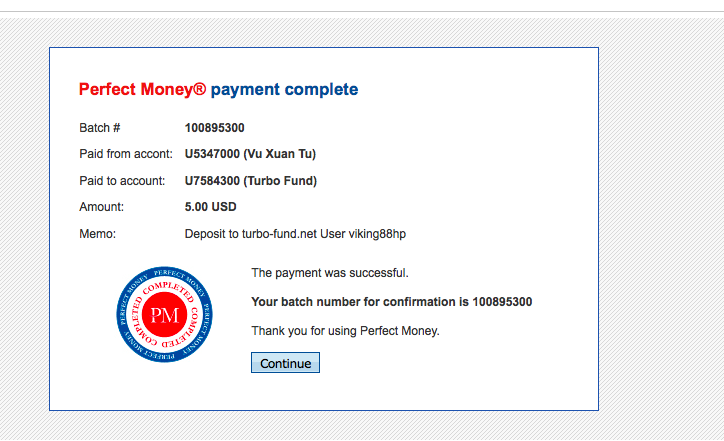This screenshot has width=724, height=441.
Task: Click the confirmation batch number in bold sentence
Action: [x=502, y=302]
